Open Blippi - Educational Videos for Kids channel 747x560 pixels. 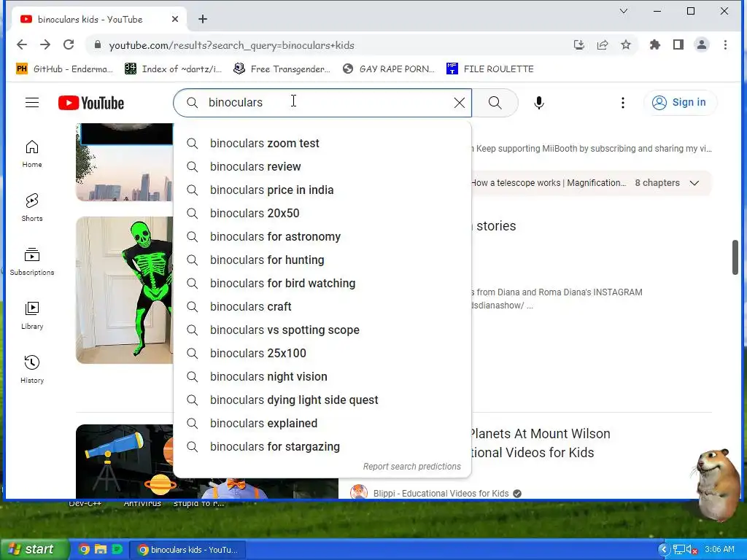point(441,494)
